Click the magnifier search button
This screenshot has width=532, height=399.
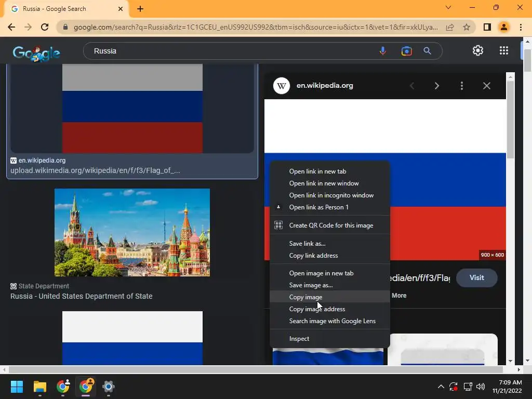427,51
